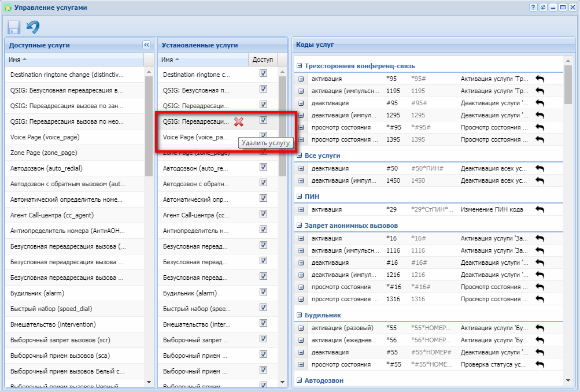Select Автодозвон (auto_redial) in available services list
580x392 pixels.
[47, 168]
